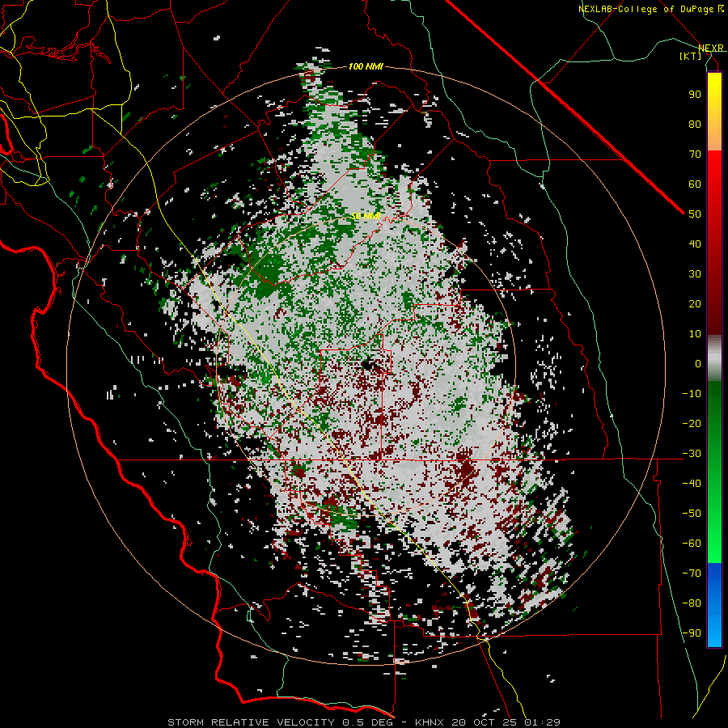Image resolution: width=728 pixels, height=728 pixels.
Task: Click the NEXR label above the color scale
Action: point(710,48)
